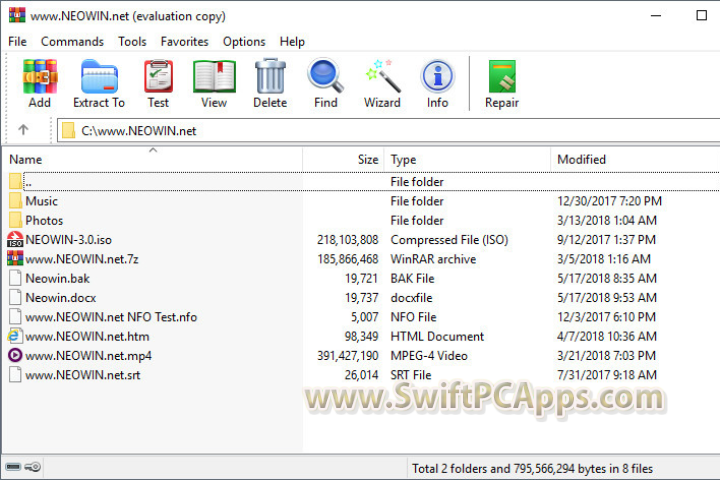This screenshot has height=480, width=720.
Task: Minimize the WinRAR window
Action: (656, 16)
